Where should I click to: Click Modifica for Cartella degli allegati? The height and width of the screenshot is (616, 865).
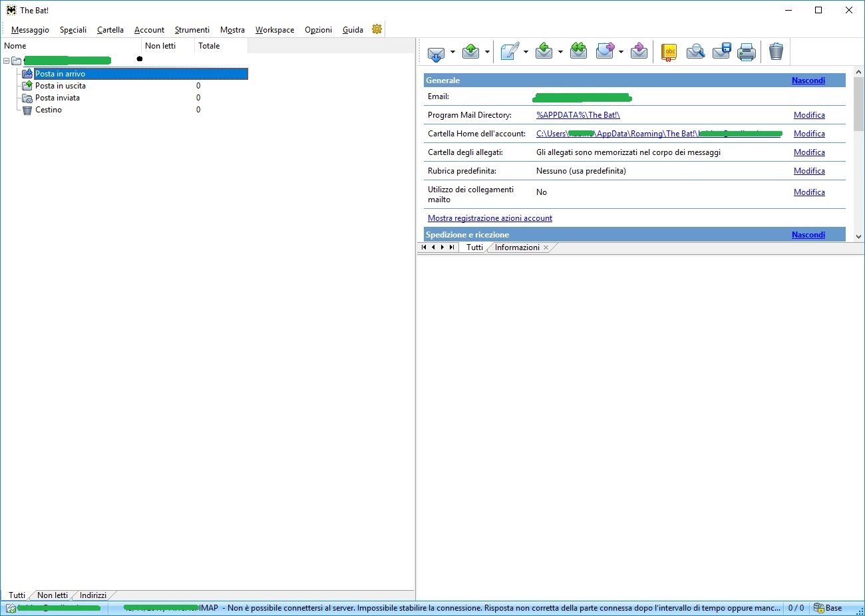[809, 152]
